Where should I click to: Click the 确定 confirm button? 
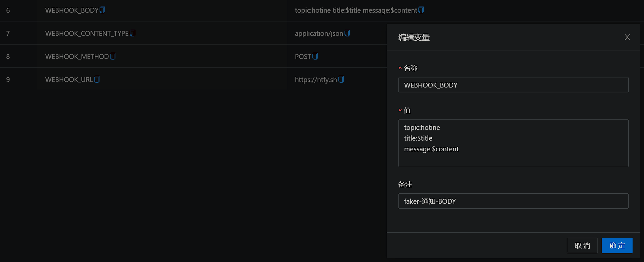[x=617, y=245]
